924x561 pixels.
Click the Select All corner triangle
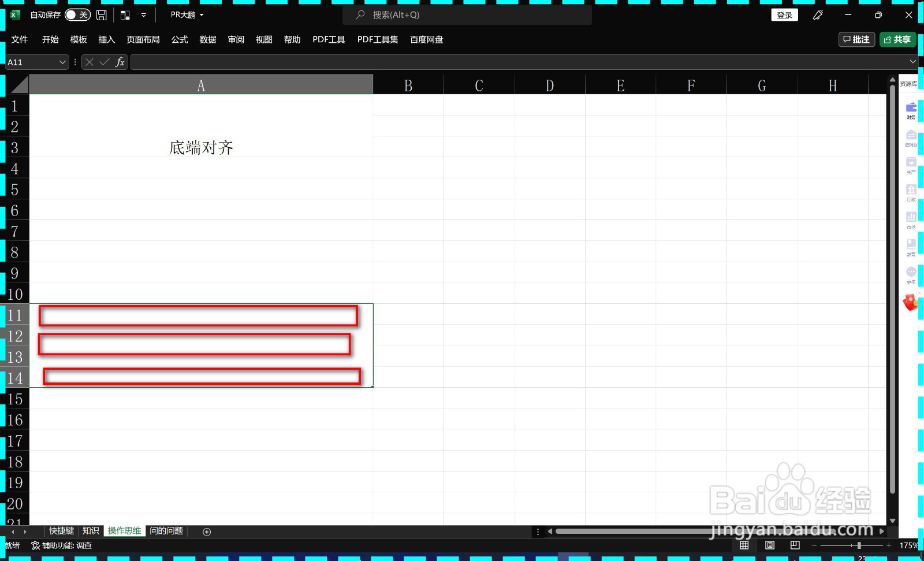(x=18, y=85)
